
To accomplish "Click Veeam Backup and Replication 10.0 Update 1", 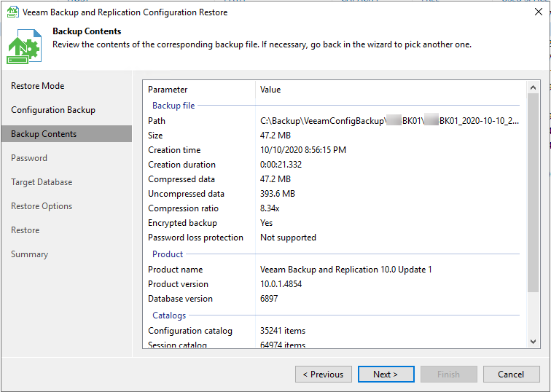I will (345, 270).
